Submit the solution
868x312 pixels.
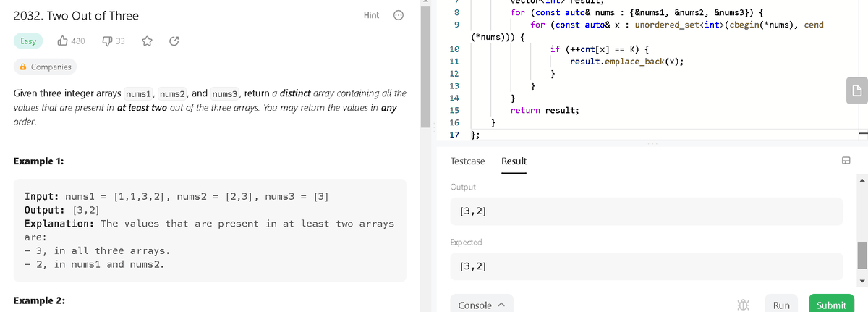tap(831, 305)
